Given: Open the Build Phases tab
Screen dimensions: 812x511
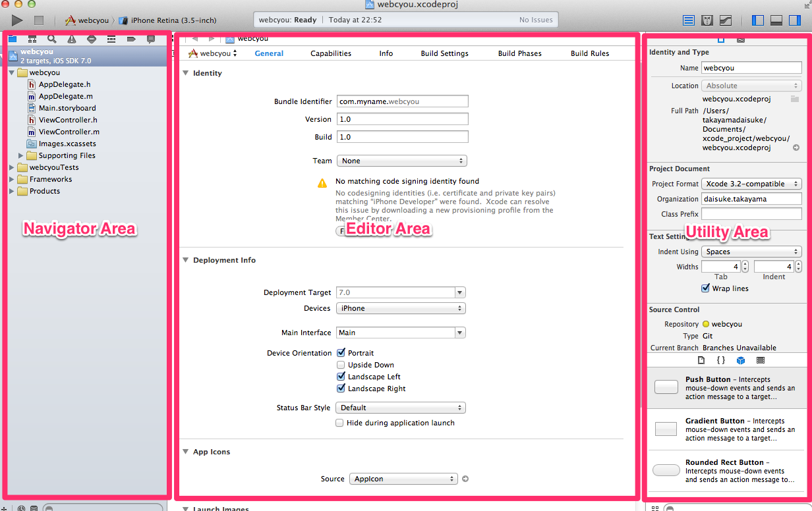Looking at the screenshot, I should point(520,53).
